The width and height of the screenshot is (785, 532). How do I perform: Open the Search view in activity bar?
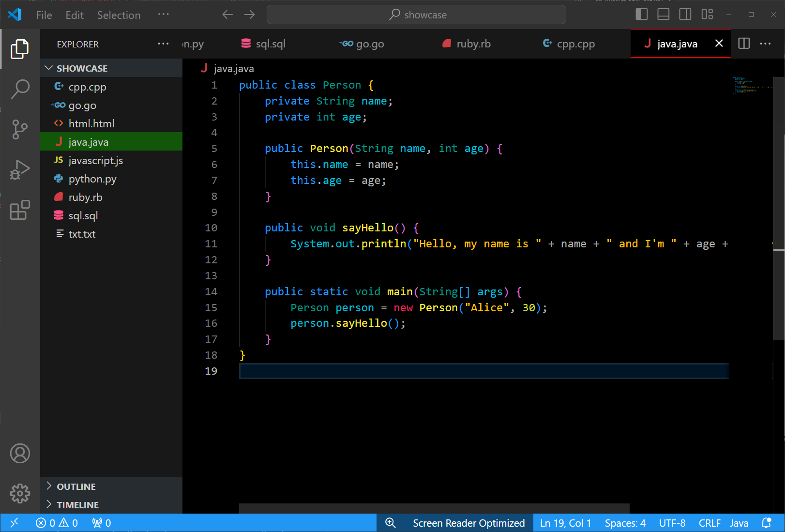(20, 89)
